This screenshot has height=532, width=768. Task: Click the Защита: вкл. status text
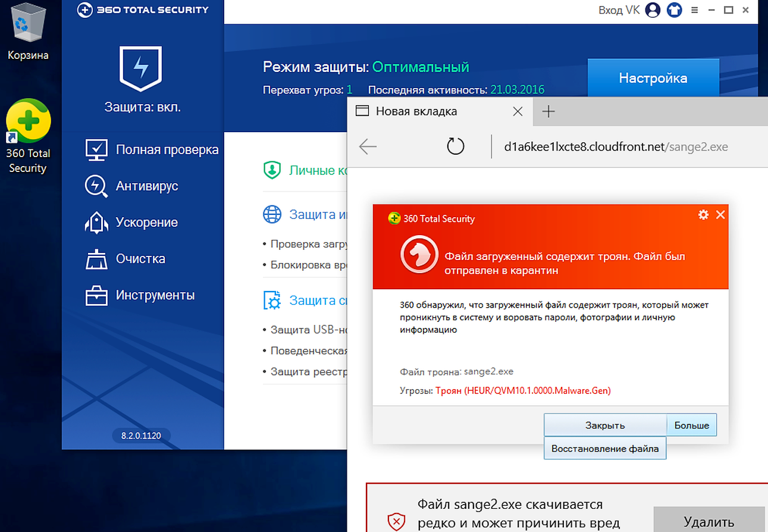142,108
